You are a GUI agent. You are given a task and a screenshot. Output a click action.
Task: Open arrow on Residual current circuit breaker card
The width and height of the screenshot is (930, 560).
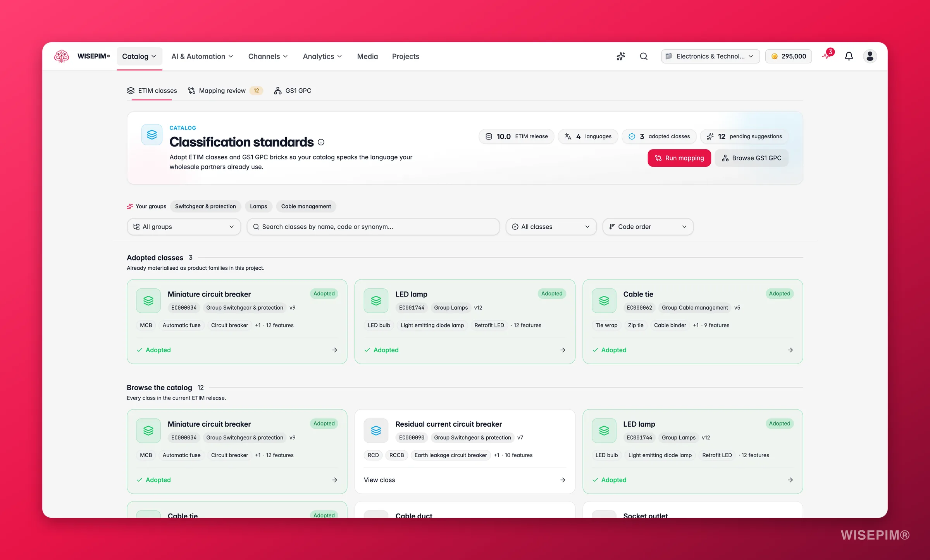(563, 480)
